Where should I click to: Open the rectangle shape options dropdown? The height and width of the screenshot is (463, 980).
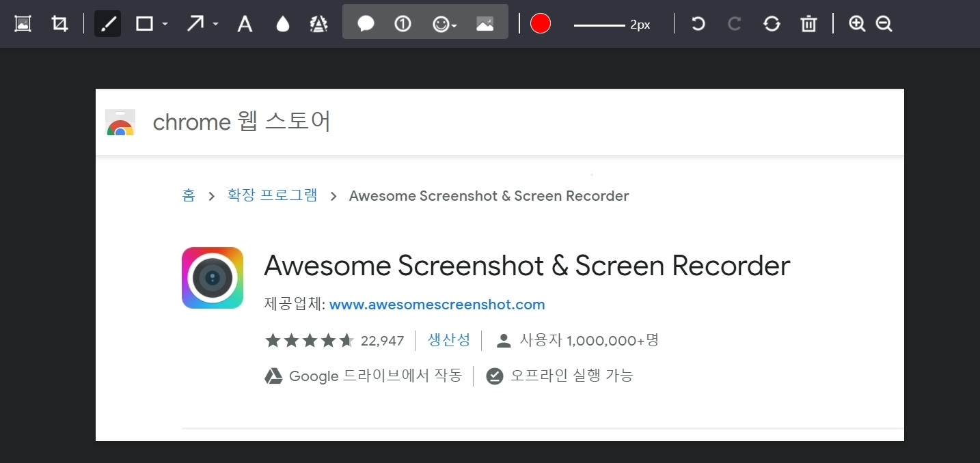(165, 25)
